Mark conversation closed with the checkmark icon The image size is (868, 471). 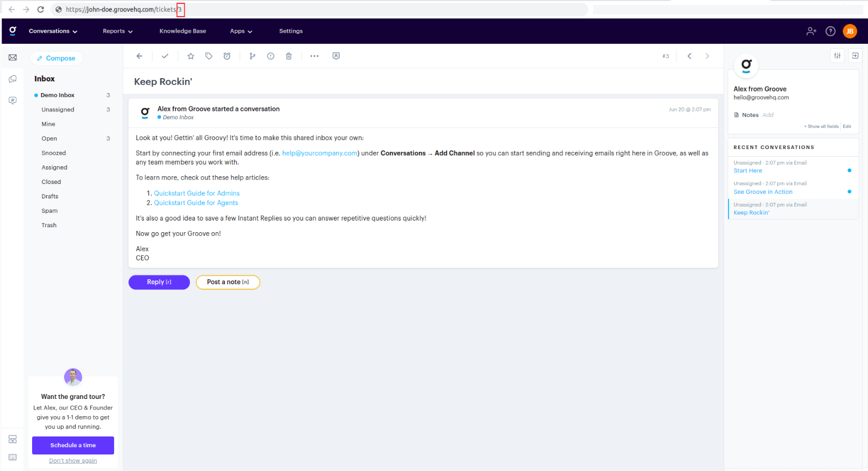(165, 56)
